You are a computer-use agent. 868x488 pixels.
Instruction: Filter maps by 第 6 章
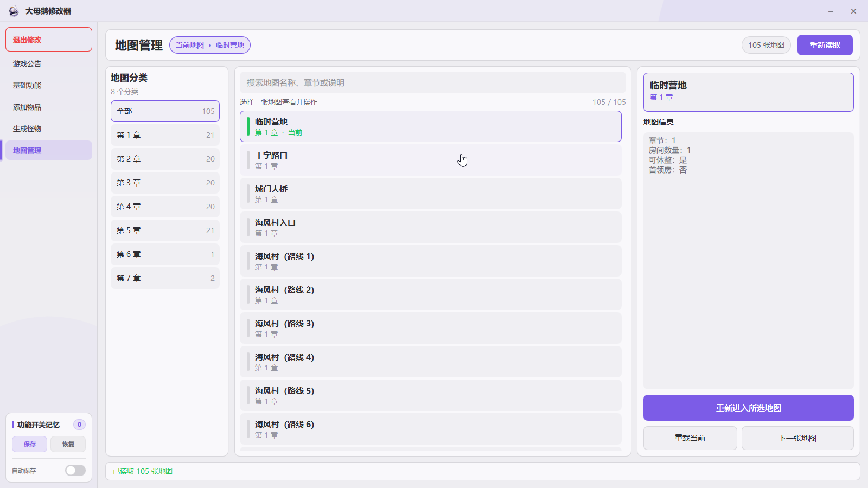click(x=165, y=254)
